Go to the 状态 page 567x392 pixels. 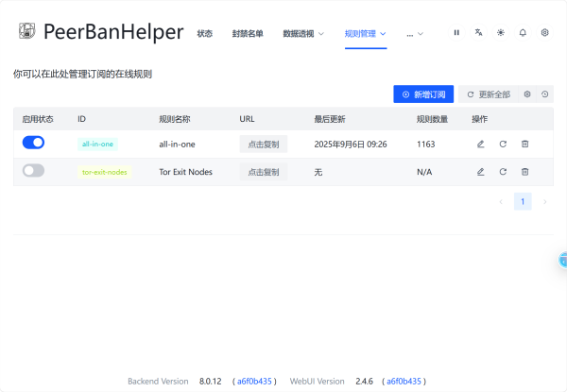coord(205,34)
